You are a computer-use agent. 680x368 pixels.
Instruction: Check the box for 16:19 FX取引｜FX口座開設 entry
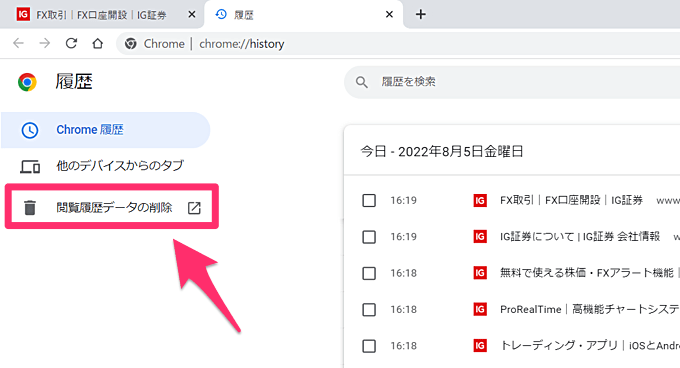click(369, 200)
